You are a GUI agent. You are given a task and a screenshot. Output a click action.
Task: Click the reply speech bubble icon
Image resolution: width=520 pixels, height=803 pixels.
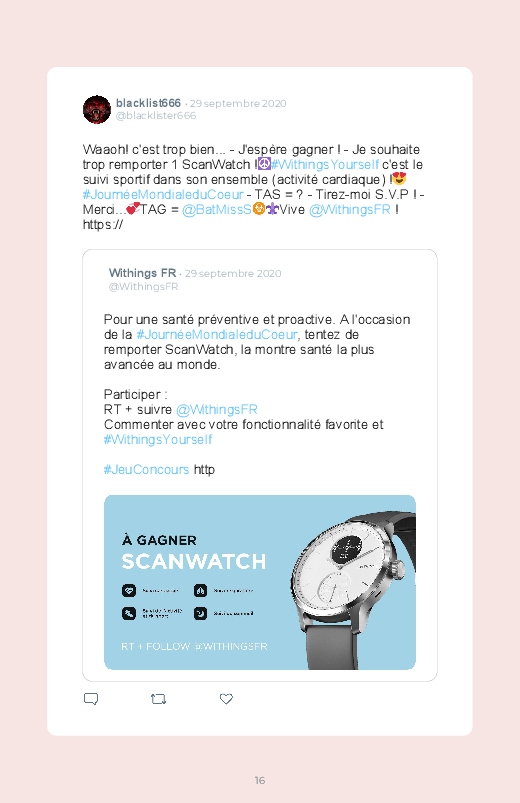91,699
